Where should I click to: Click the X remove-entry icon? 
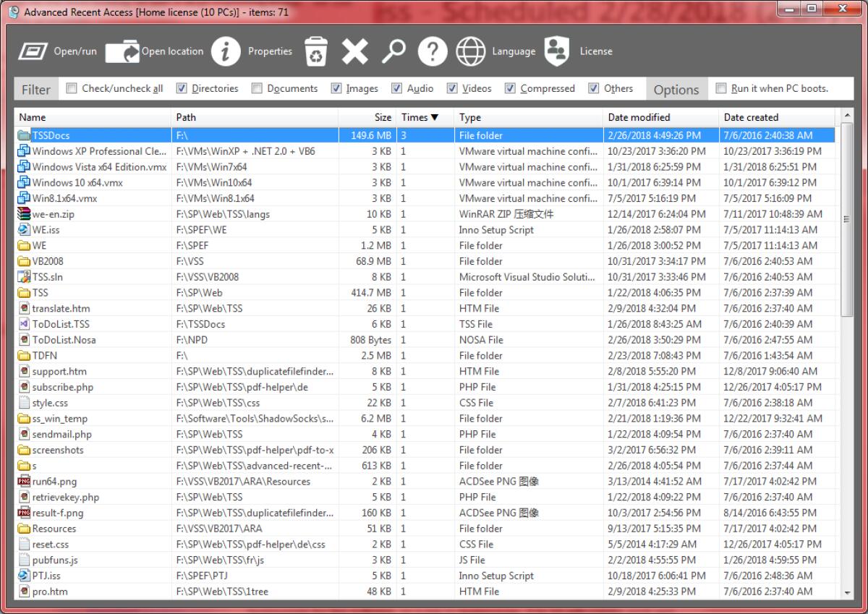pyautogui.click(x=354, y=51)
